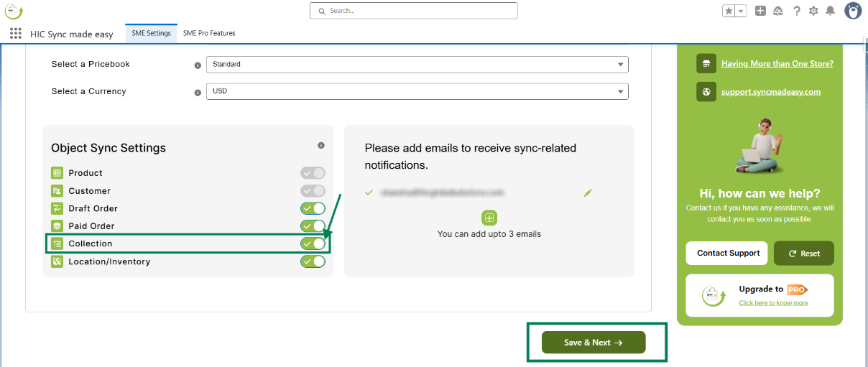Expand the Select a Currency dropdown

pos(417,92)
